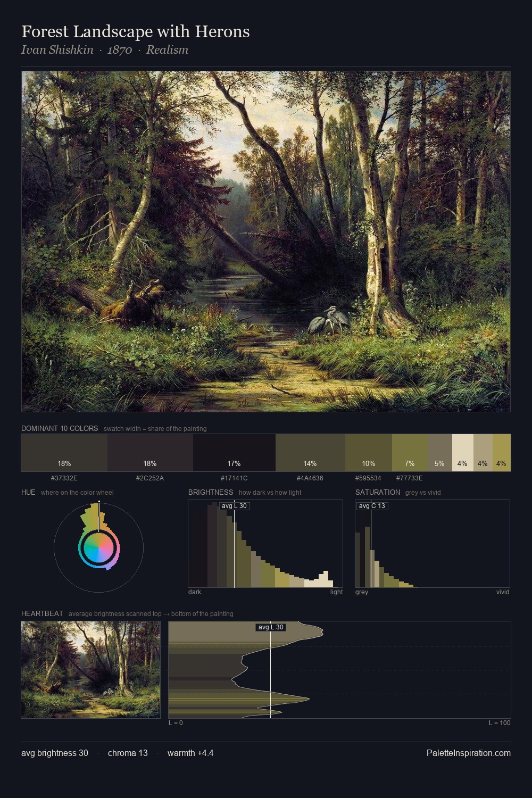Open the PaletteInspiration.com link
Image resolution: width=532 pixels, height=798 pixels.
(x=469, y=753)
